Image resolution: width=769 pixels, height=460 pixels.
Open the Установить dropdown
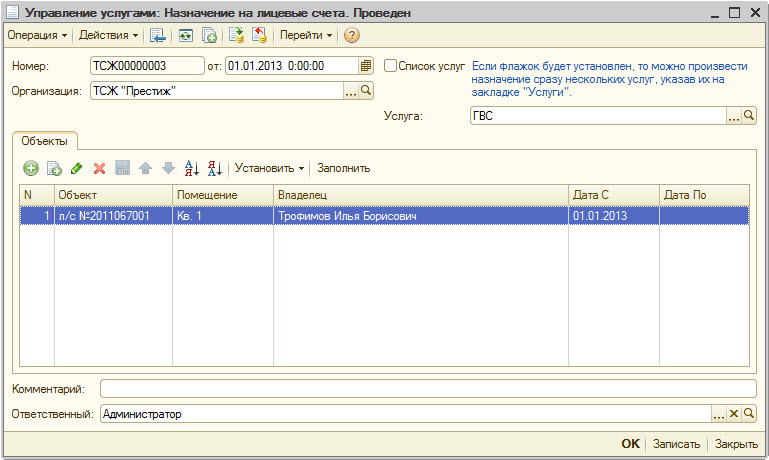(x=269, y=168)
